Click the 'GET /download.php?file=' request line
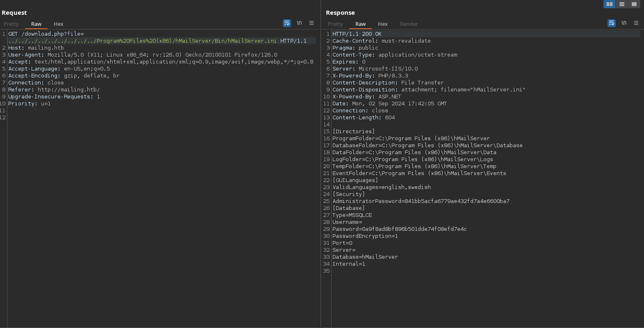 46,34
